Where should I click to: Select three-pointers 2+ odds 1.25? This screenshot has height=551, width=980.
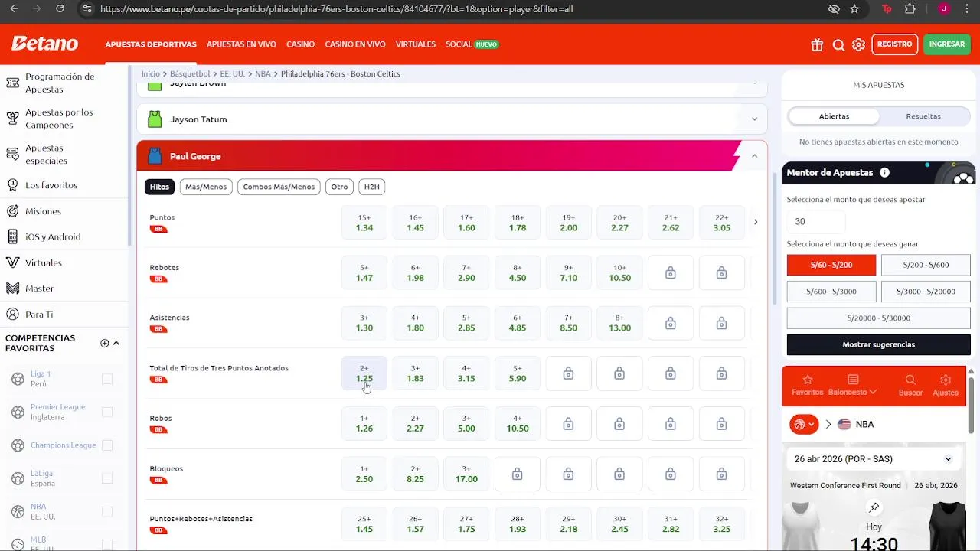(364, 373)
